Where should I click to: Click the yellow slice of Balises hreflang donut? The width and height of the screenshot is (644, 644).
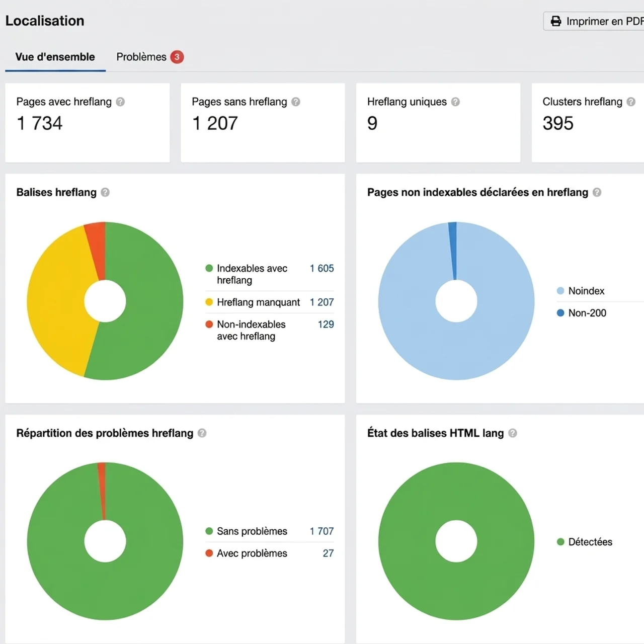(x=55, y=302)
